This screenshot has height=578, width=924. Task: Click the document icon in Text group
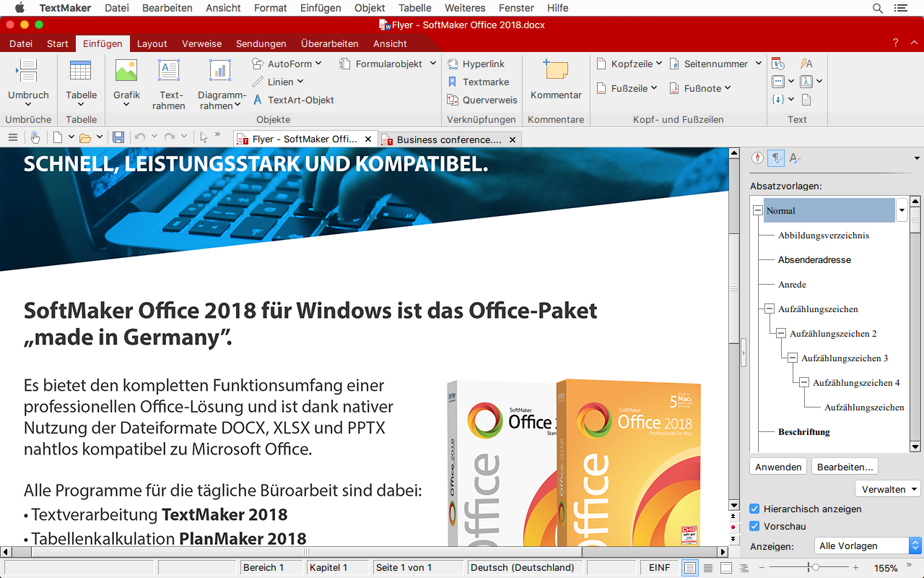pyautogui.click(x=806, y=100)
